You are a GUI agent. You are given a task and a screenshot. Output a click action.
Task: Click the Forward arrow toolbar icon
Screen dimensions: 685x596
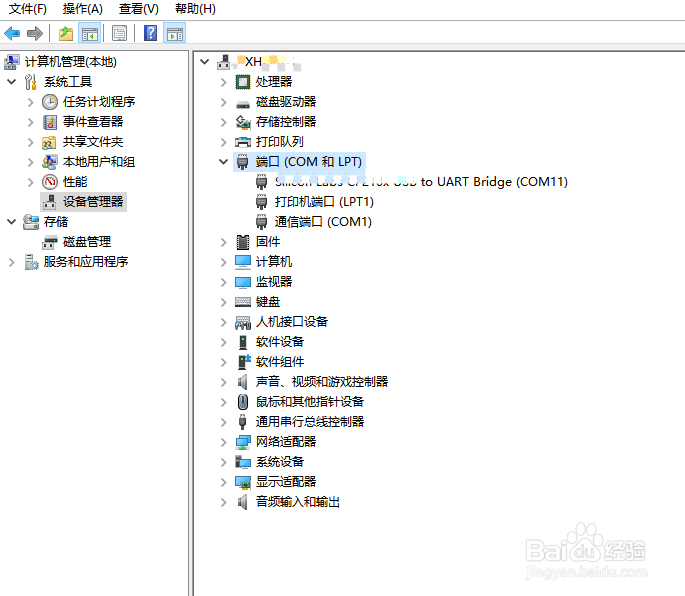35,33
